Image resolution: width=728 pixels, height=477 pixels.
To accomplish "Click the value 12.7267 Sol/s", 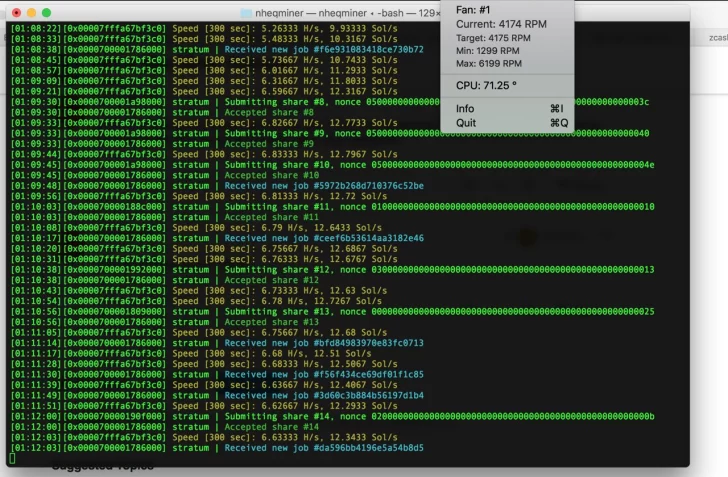I will (348, 301).
